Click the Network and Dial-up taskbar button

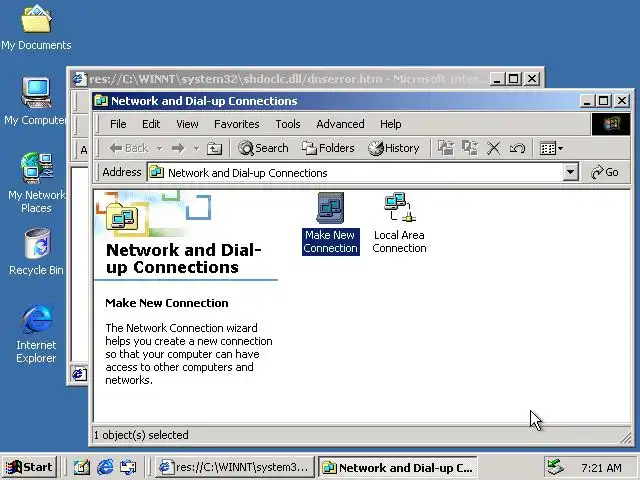(398, 467)
